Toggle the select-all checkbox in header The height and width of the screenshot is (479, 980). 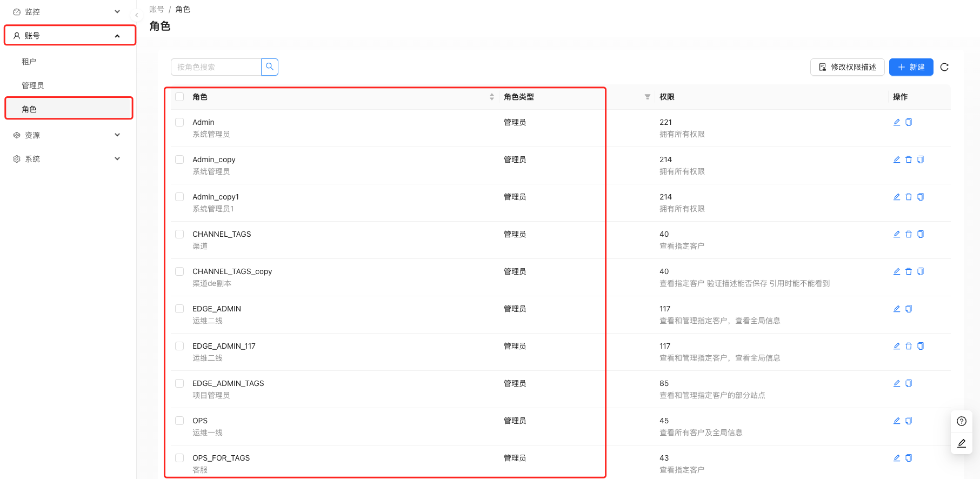pos(179,97)
